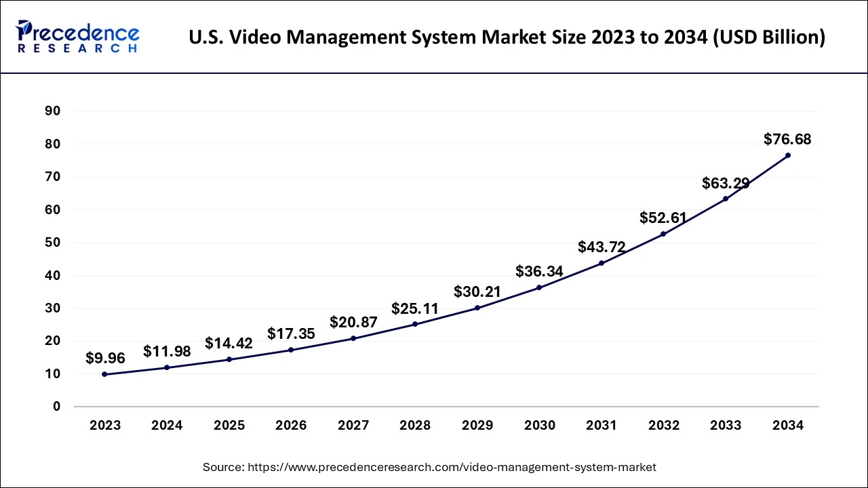The width and height of the screenshot is (868, 488).
Task: Click the $20.87 data label
Action: point(353,323)
